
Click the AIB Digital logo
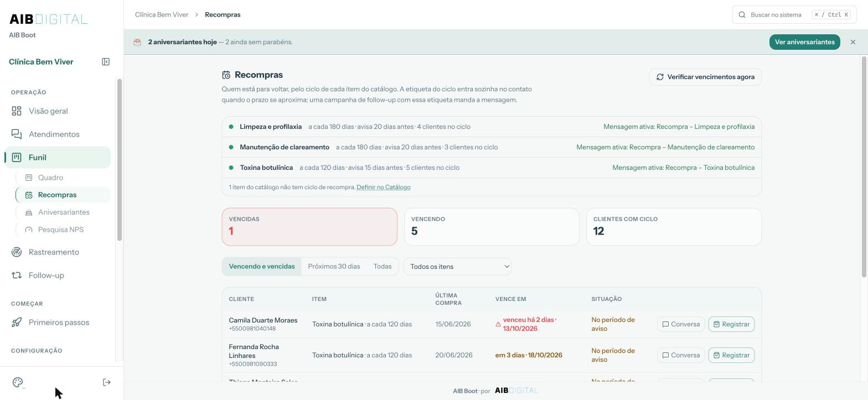[x=49, y=19]
